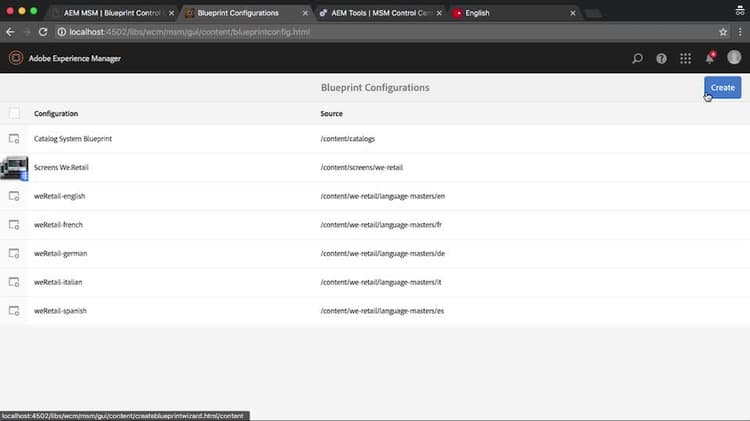750x421 pixels.
Task: Switch to AEM Tools MSM Control Center tab
Action: (380, 13)
